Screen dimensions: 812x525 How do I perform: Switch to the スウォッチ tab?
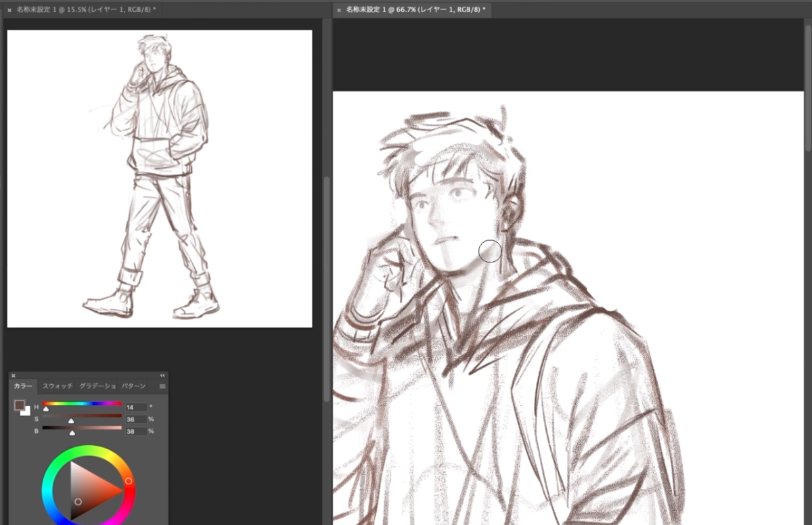(x=58, y=386)
